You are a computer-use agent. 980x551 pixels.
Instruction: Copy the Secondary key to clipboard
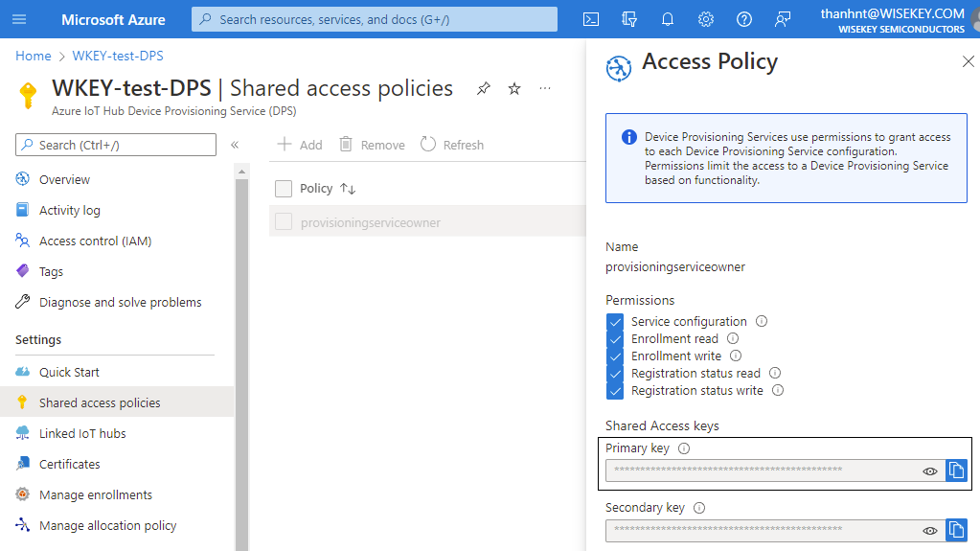coord(956,530)
